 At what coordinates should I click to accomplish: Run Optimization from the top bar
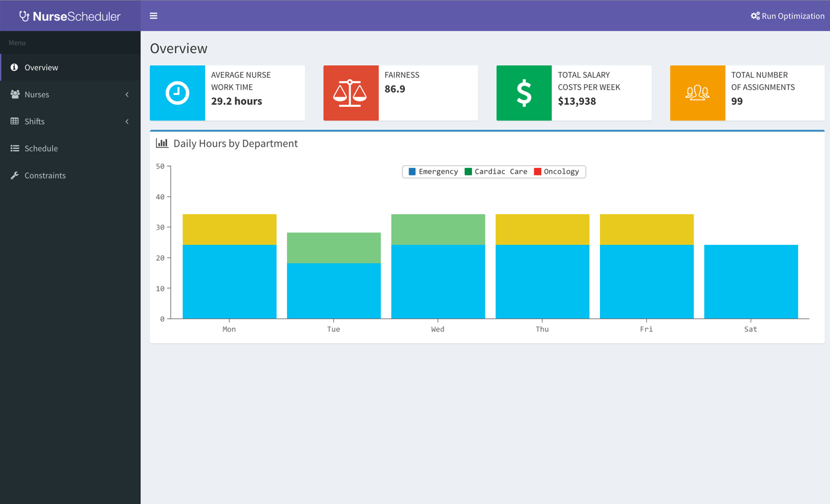tap(787, 16)
